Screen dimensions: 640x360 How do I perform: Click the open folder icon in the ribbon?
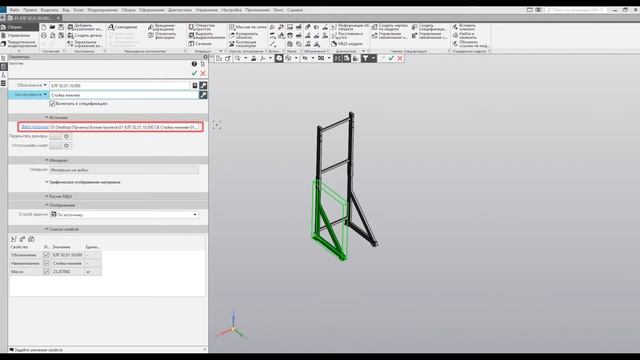(52, 27)
